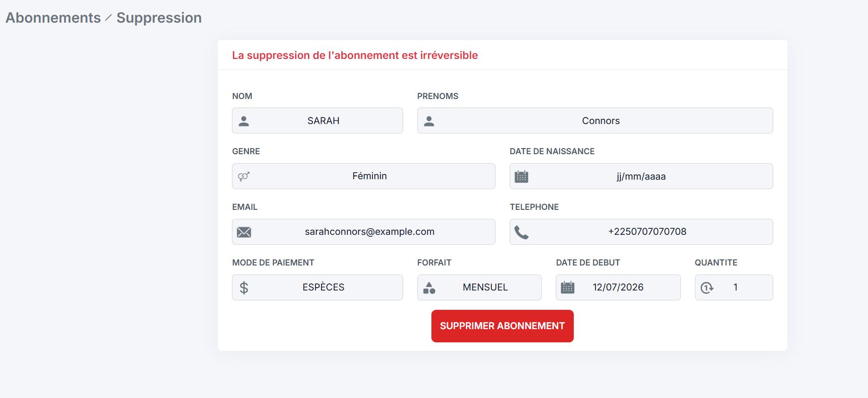Click the MODE DE PAIEMENT label
The image size is (868, 398).
[273, 263]
